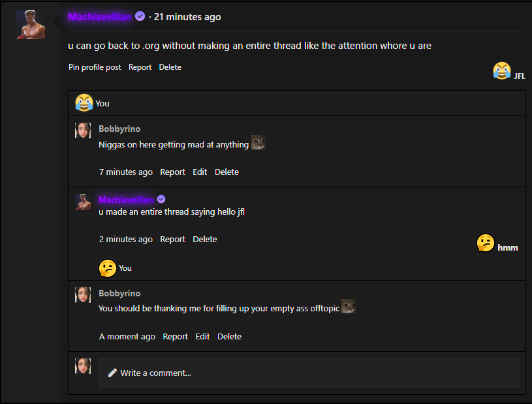Click Bobbyrino's avatar on the first comment
Viewport: 532px width, 404px height.
tap(83, 130)
